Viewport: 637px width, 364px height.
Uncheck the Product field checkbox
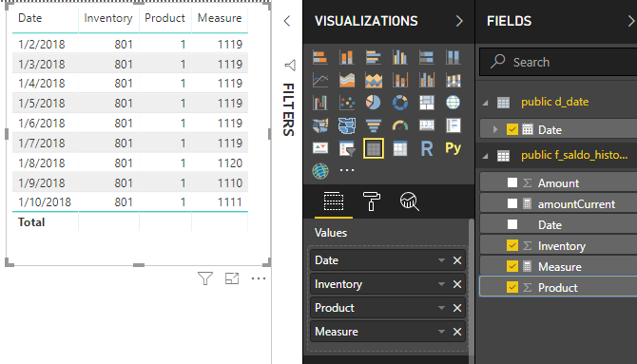[x=512, y=287]
